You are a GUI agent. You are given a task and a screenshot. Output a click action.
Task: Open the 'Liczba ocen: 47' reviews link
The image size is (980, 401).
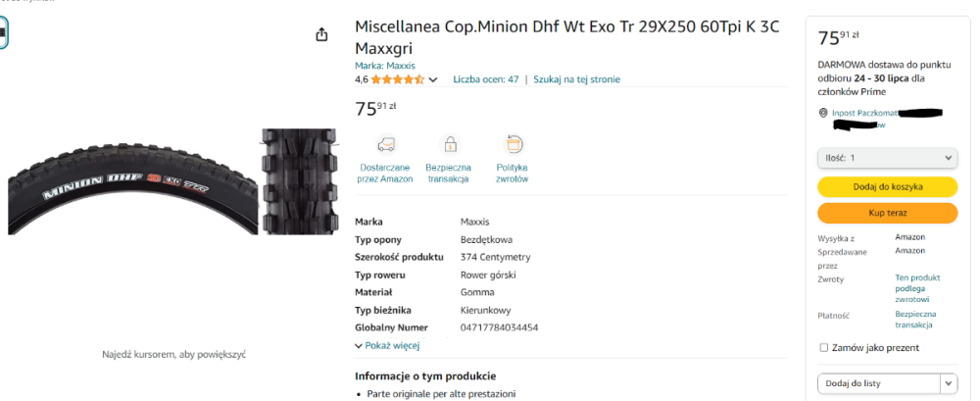click(486, 79)
